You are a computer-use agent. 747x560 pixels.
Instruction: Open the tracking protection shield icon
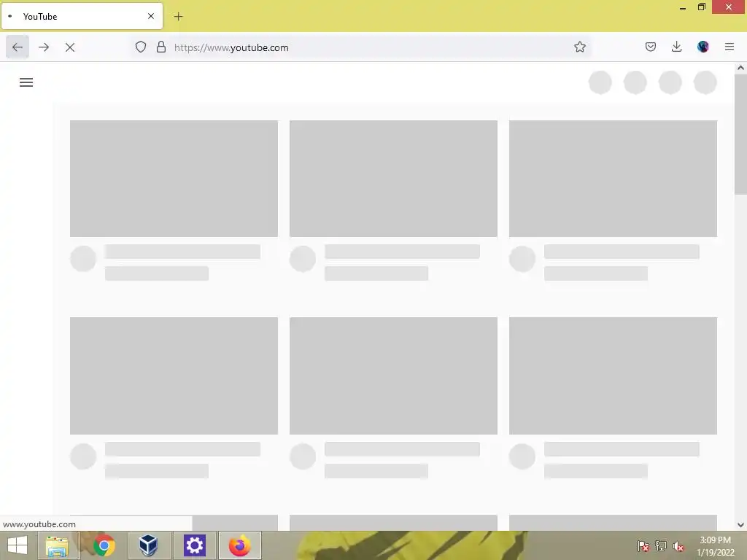(x=141, y=47)
